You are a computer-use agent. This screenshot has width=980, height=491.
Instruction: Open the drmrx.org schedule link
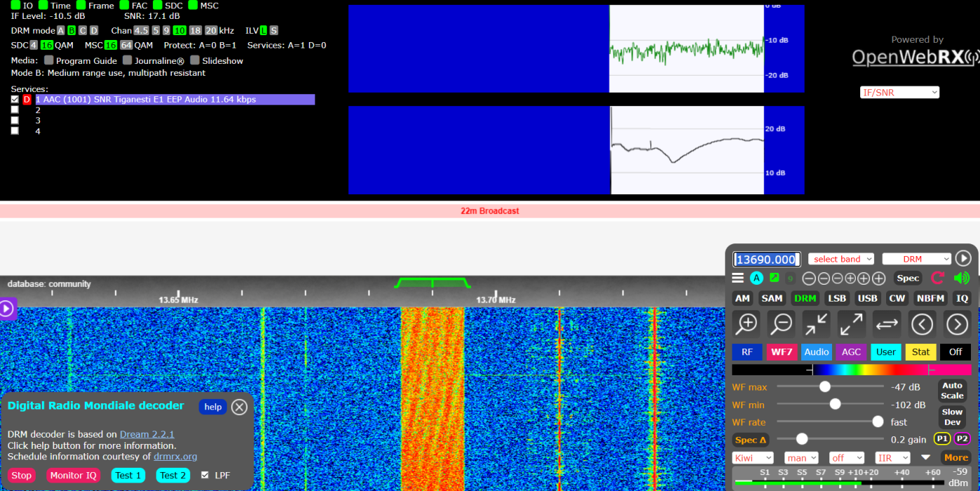(x=174, y=456)
